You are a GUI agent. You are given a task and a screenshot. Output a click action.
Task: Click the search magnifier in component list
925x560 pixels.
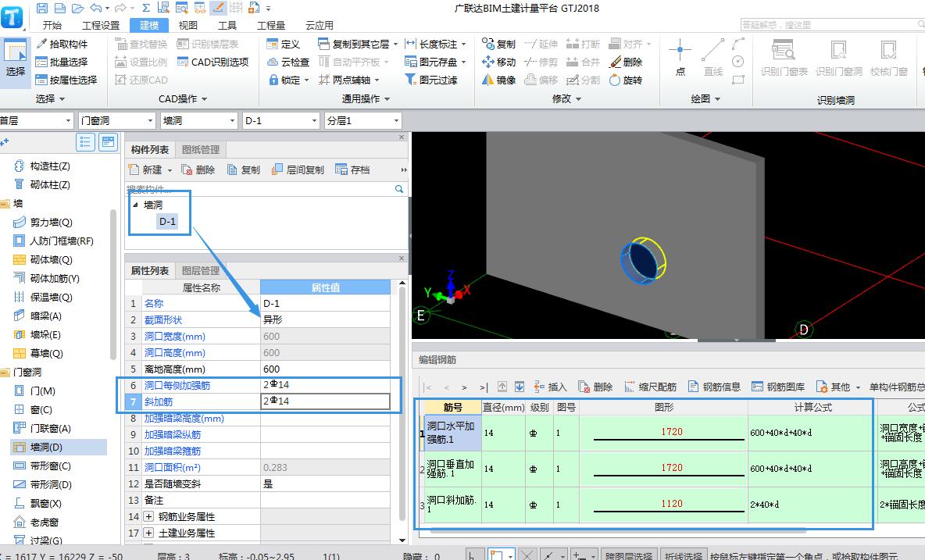pyautogui.click(x=399, y=189)
